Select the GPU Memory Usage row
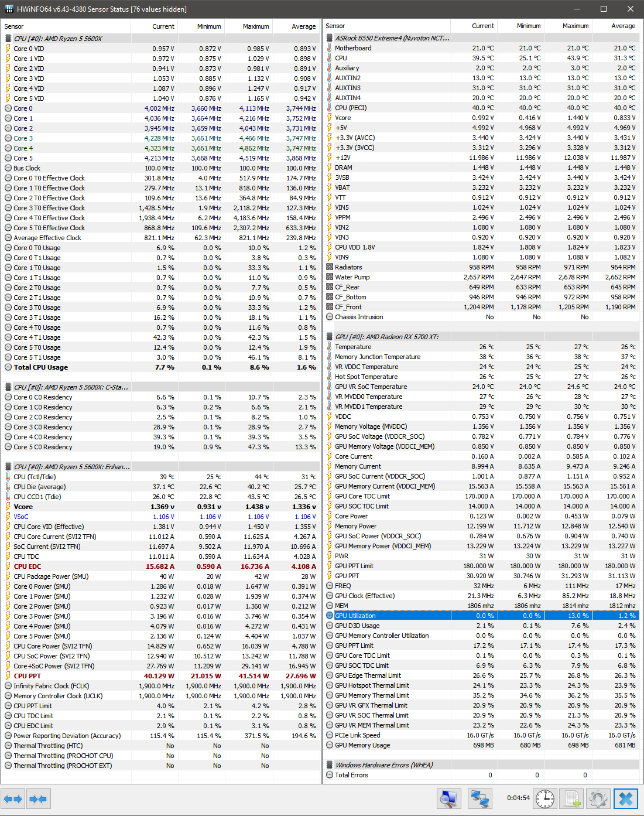The width and height of the screenshot is (644, 816). coord(481,745)
